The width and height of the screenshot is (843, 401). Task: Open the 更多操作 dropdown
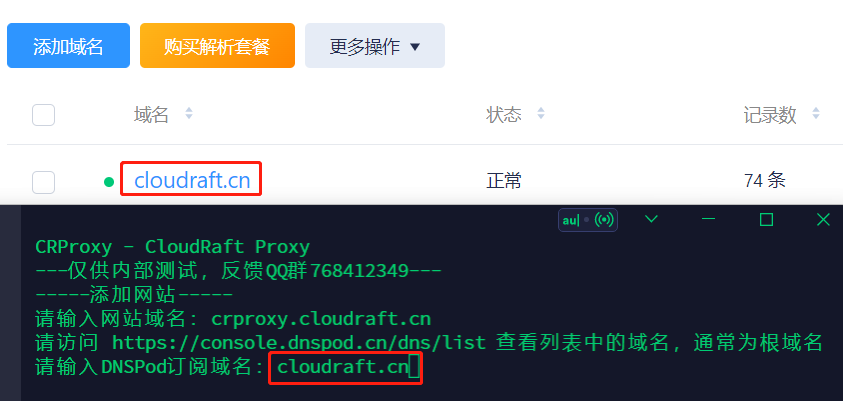point(375,46)
